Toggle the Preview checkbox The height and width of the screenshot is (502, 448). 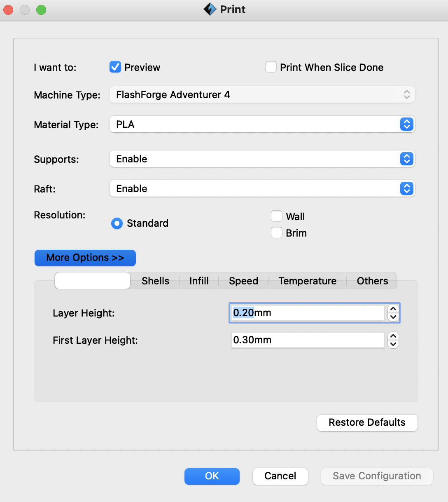[x=115, y=67]
